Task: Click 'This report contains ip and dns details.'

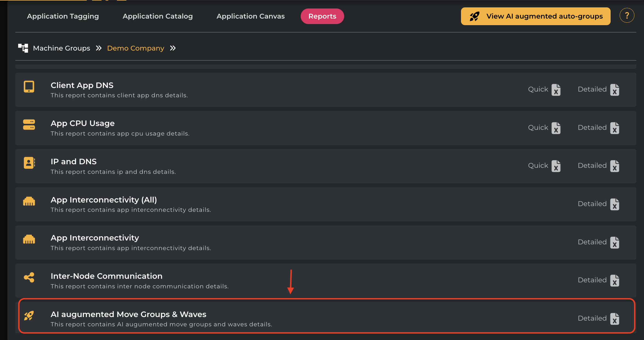Action: click(113, 172)
